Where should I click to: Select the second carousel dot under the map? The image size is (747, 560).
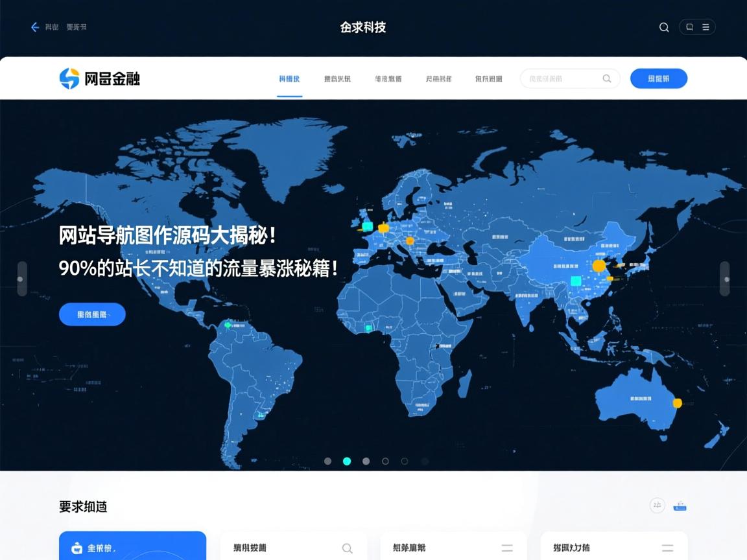point(347,461)
